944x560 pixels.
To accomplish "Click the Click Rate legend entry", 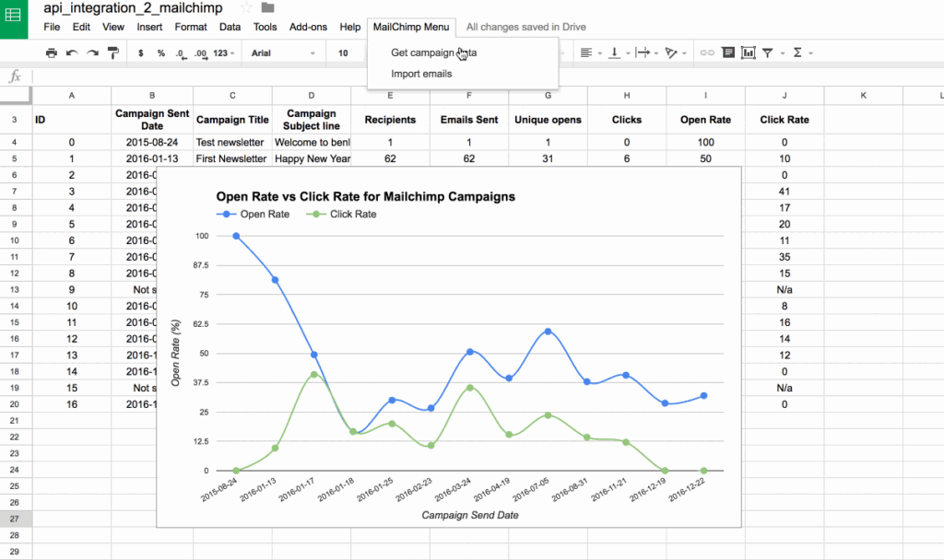I will pos(341,214).
